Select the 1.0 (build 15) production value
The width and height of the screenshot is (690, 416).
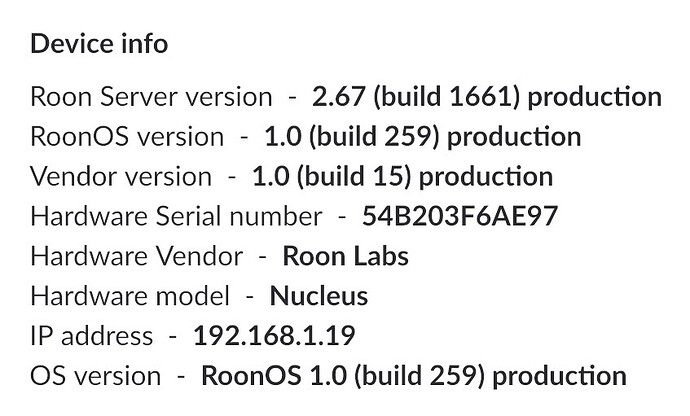click(x=402, y=177)
